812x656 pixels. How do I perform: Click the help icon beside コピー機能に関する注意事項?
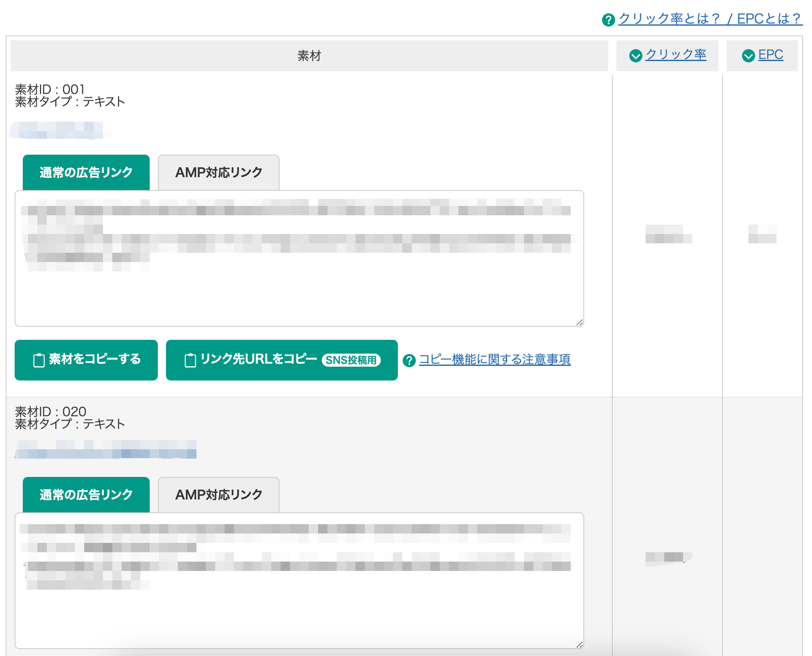409,360
